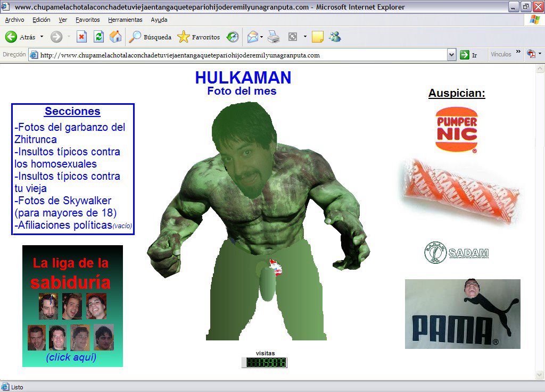Print the page using the printer icon

[274, 37]
